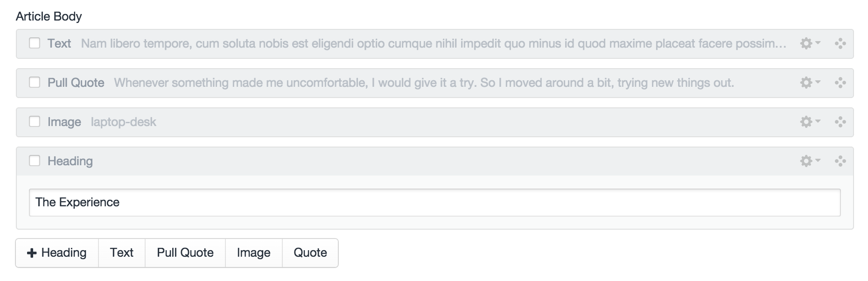Open the settings gear on the Text block
The width and height of the screenshot is (868, 281).
[809, 43]
